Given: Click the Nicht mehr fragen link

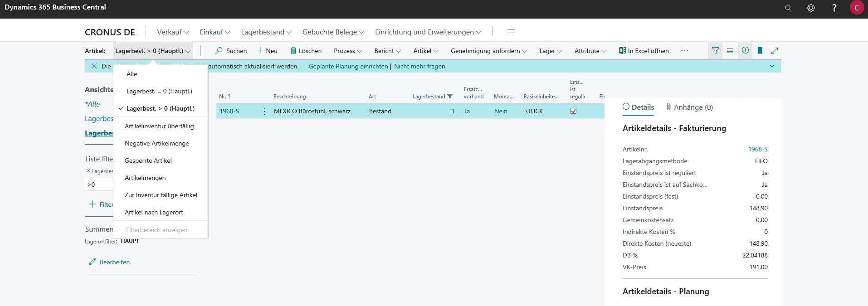Looking at the screenshot, I should (419, 66).
